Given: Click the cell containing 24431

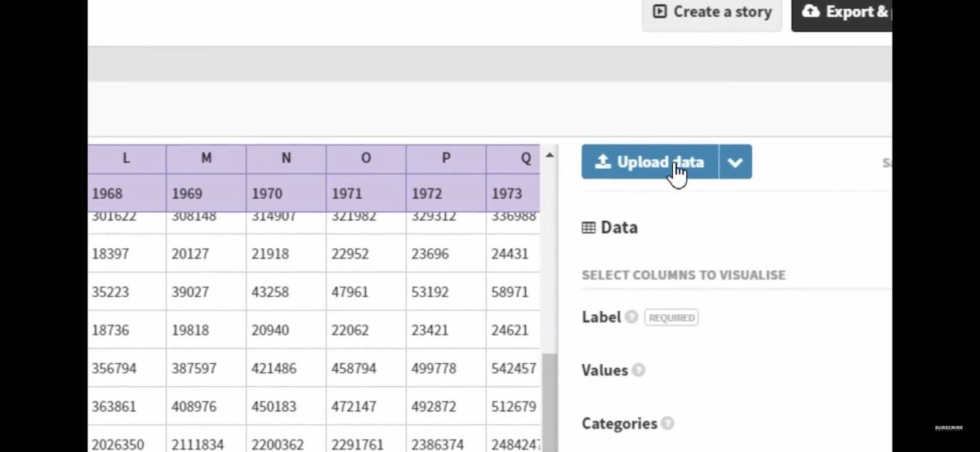Looking at the screenshot, I should tap(514, 254).
